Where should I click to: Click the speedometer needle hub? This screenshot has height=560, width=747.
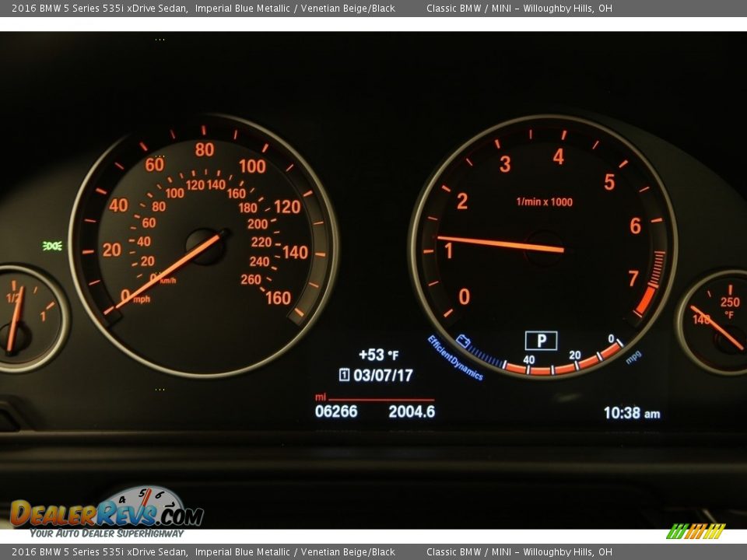pos(205,247)
